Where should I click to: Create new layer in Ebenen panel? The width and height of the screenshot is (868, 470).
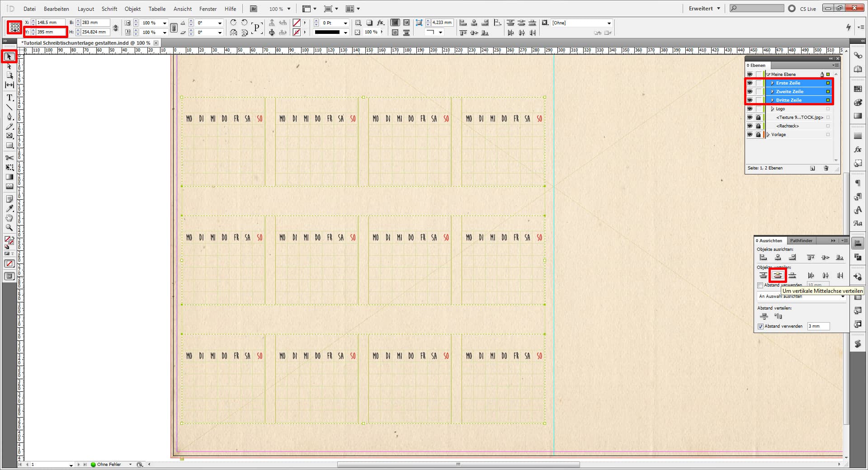(x=812, y=168)
